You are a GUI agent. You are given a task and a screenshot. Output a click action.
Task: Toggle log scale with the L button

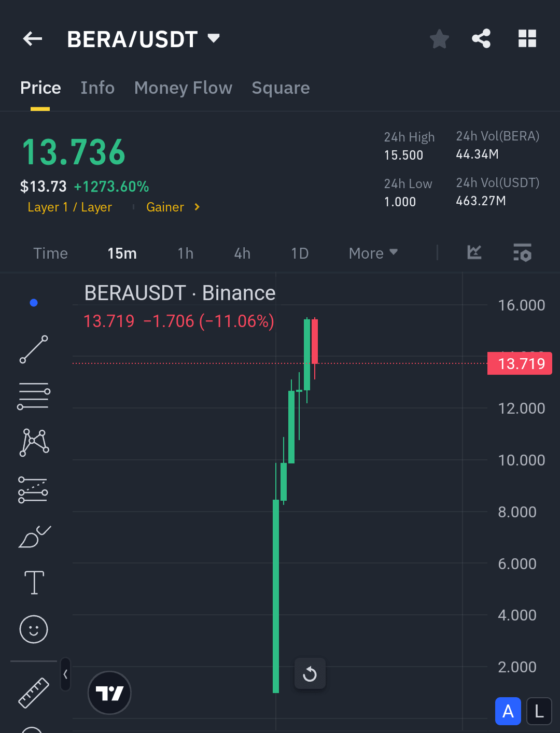coord(539,711)
